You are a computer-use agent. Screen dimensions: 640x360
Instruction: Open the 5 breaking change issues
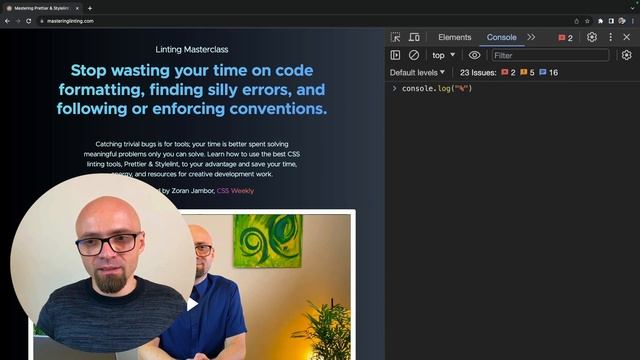[527, 73]
